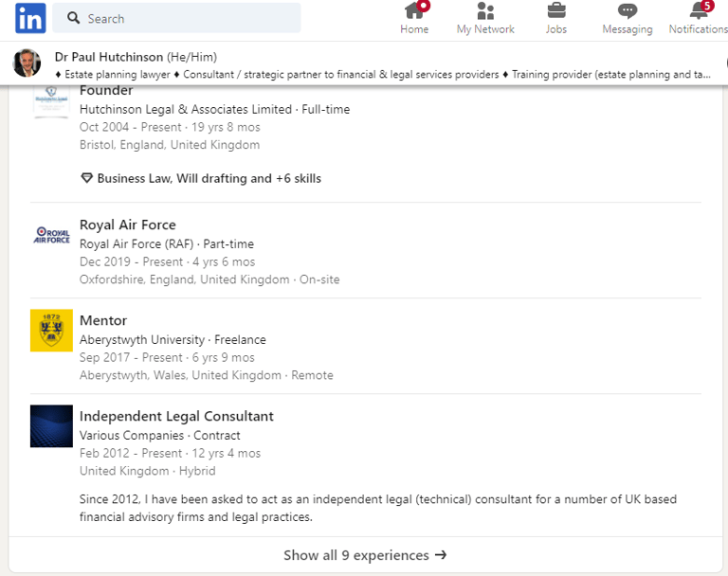Click the Estate planning lawyer headline text

[x=117, y=74]
